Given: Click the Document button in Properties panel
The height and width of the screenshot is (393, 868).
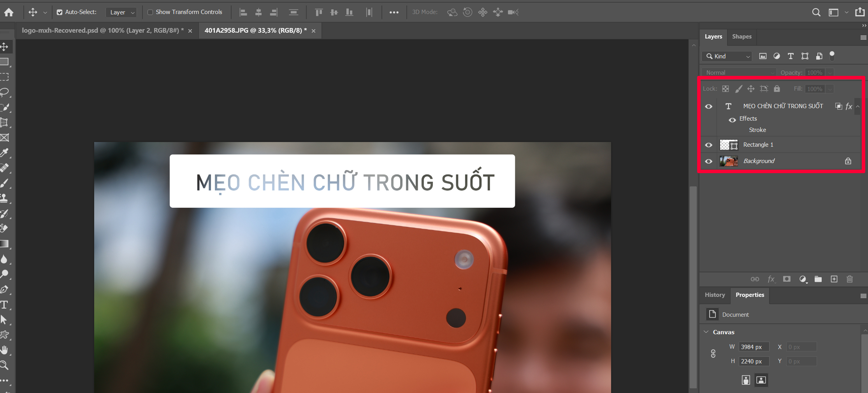Looking at the screenshot, I should coord(712,314).
